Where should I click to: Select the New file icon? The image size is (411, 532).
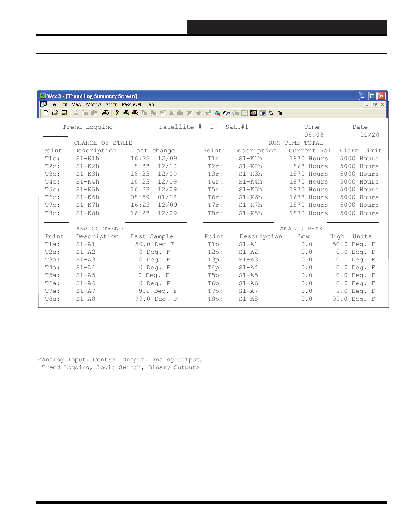click(x=46, y=113)
